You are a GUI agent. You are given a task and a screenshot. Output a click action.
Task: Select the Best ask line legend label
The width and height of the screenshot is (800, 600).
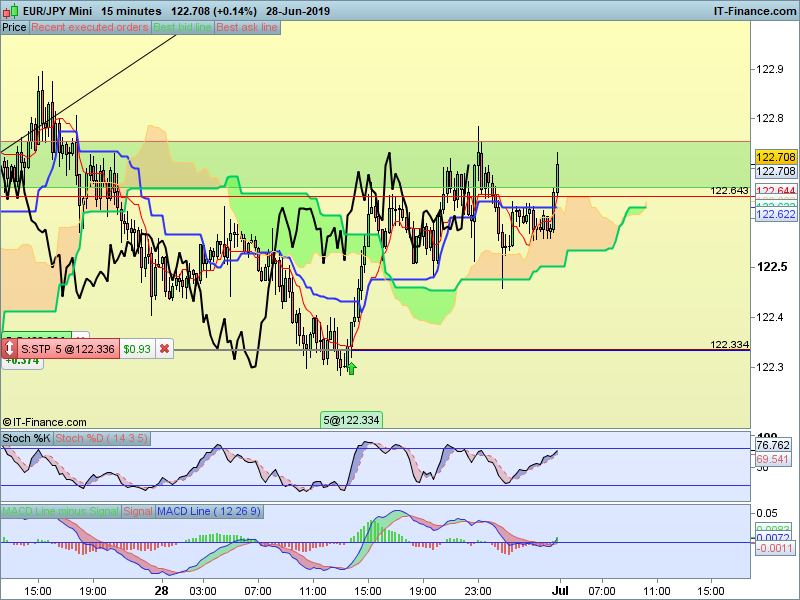pyautogui.click(x=247, y=28)
